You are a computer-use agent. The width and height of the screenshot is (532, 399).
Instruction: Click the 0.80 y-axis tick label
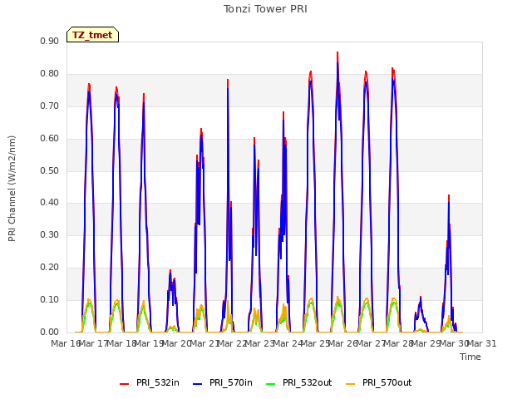click(50, 74)
